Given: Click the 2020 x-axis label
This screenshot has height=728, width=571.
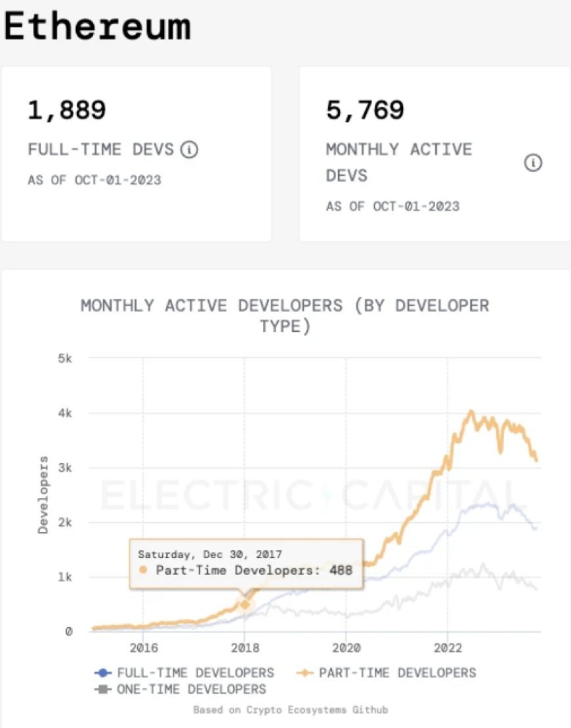Looking at the screenshot, I should [x=347, y=648].
